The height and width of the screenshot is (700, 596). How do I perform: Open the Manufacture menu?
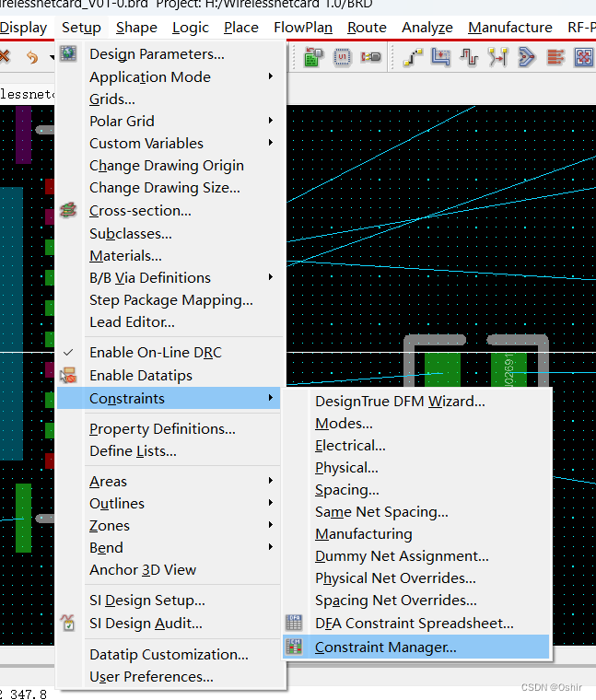tap(509, 28)
